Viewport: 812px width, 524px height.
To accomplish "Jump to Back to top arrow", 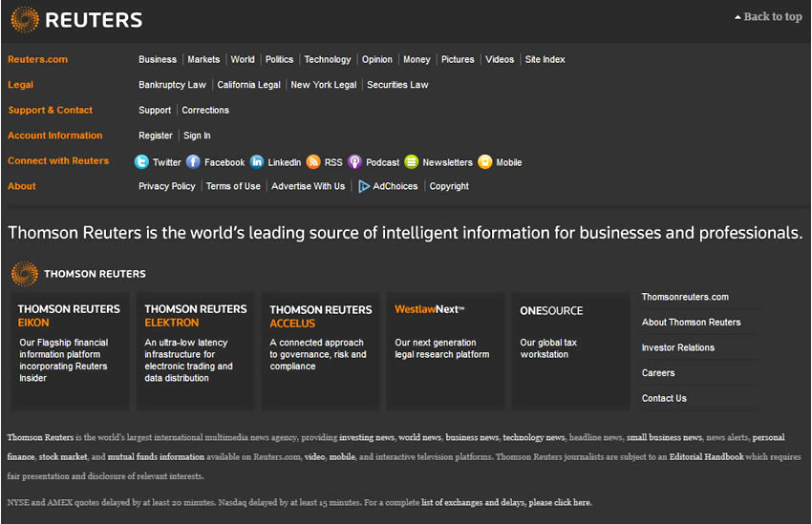I will coord(737,17).
